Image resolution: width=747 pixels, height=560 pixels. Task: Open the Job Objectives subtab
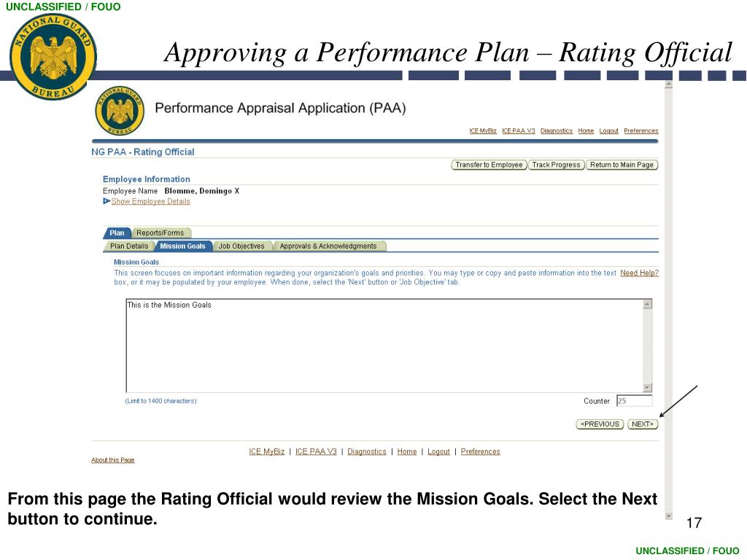(241, 246)
